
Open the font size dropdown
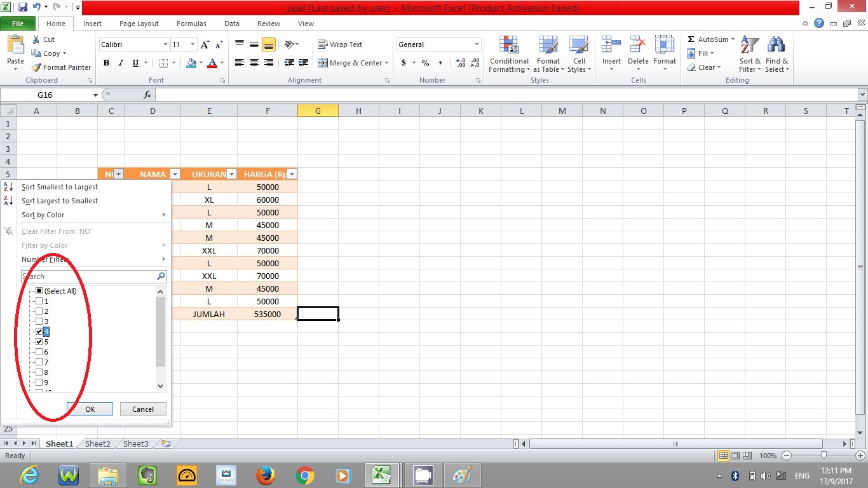tap(191, 44)
